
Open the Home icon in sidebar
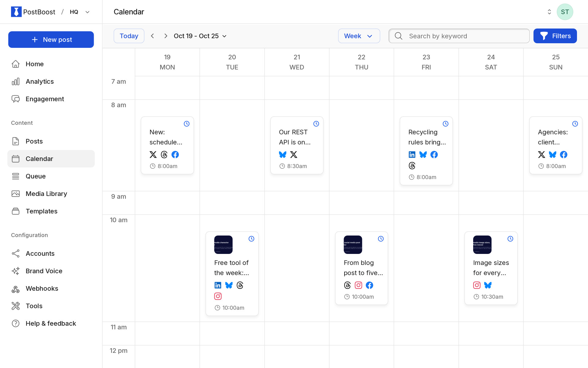tap(16, 64)
